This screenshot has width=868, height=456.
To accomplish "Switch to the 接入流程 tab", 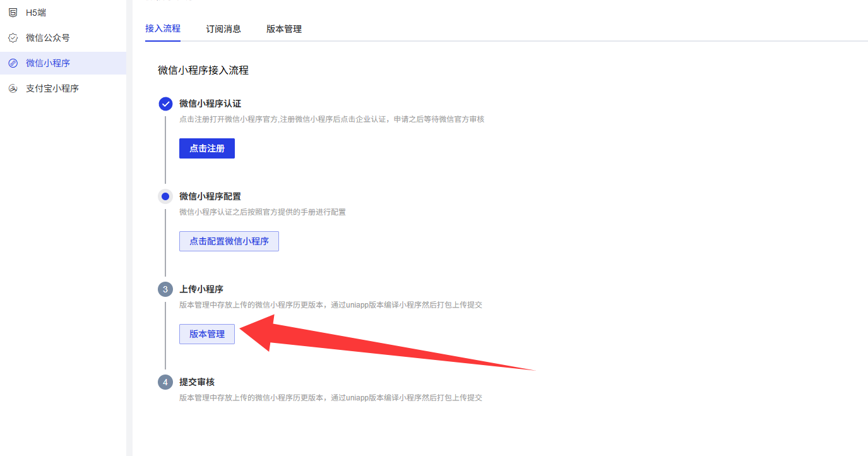I will coord(163,28).
